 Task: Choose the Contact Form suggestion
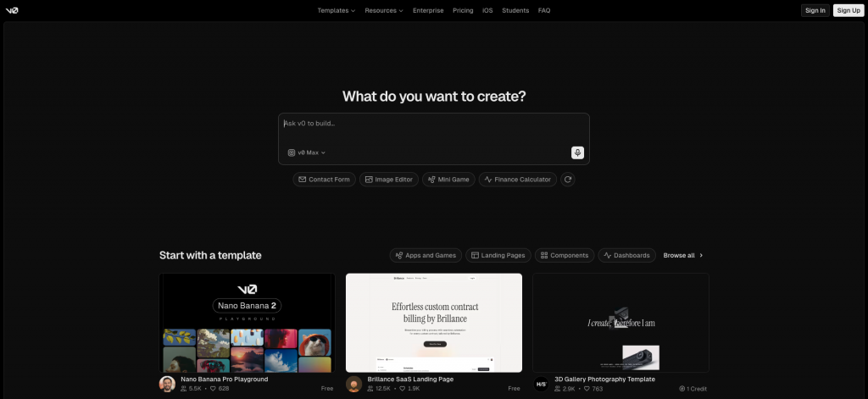click(x=325, y=180)
